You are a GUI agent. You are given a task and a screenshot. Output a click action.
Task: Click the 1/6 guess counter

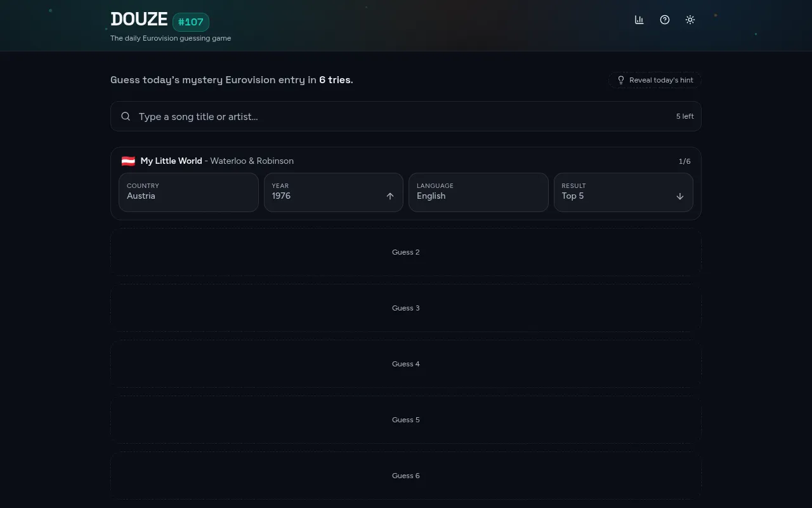pyautogui.click(x=684, y=161)
